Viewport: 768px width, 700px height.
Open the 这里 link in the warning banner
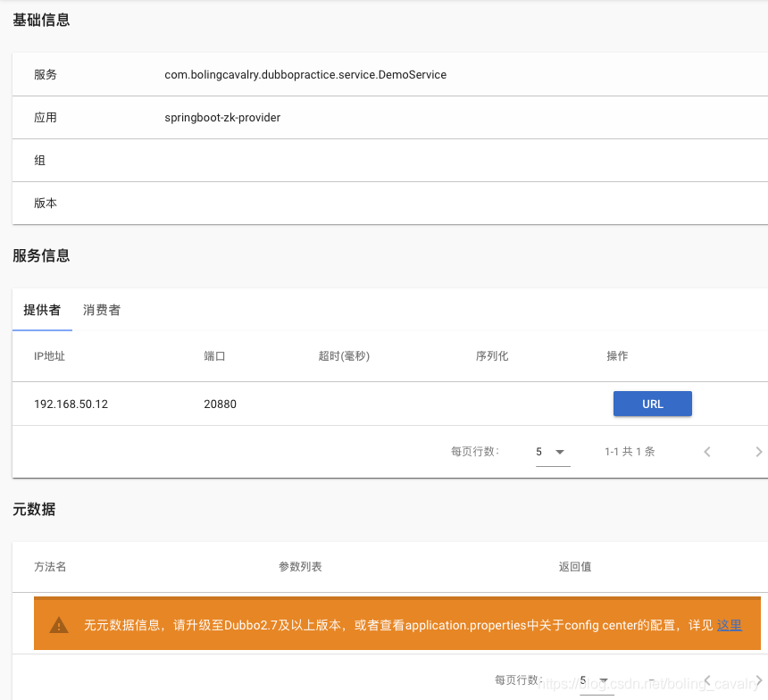tap(729, 624)
